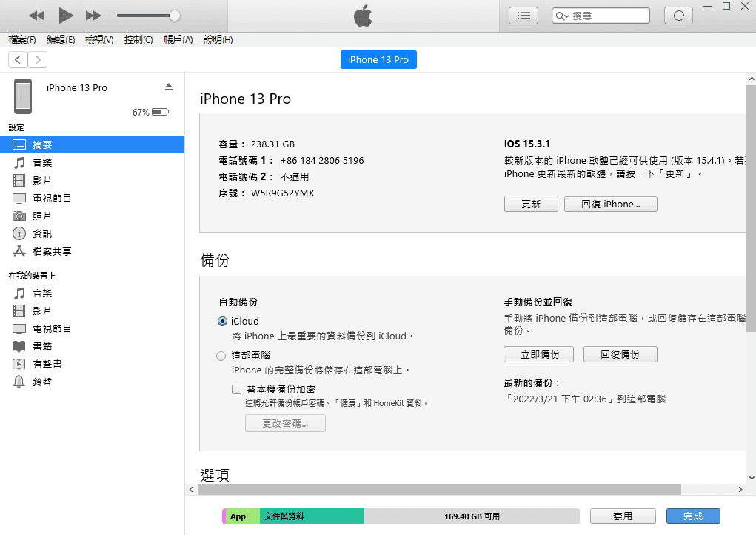Open the Photos (照片) section in the sidebar
The image size is (756, 535).
[x=42, y=216]
